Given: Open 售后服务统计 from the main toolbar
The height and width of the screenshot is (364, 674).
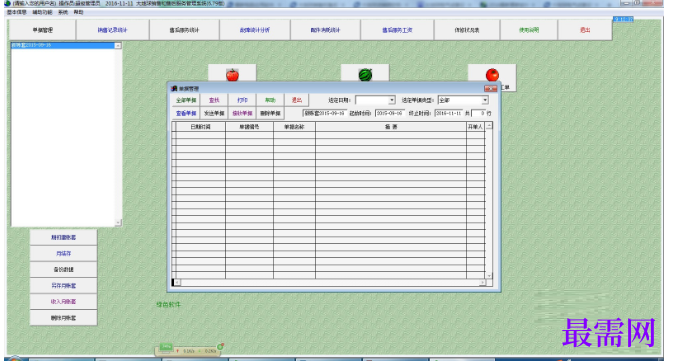Looking at the screenshot, I should 184,30.
